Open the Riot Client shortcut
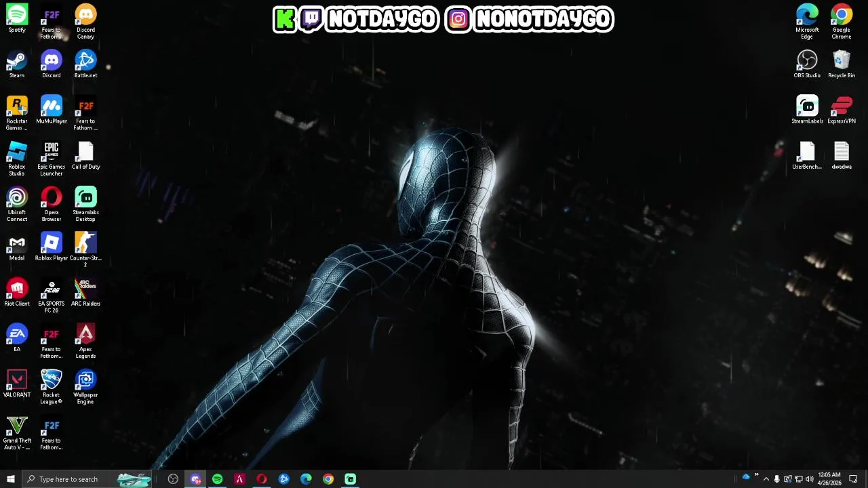868x488 pixels. [17, 292]
